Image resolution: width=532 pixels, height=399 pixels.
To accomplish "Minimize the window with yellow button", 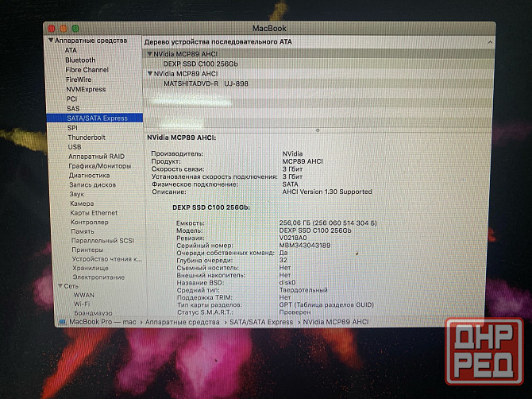I will tap(64, 29).
